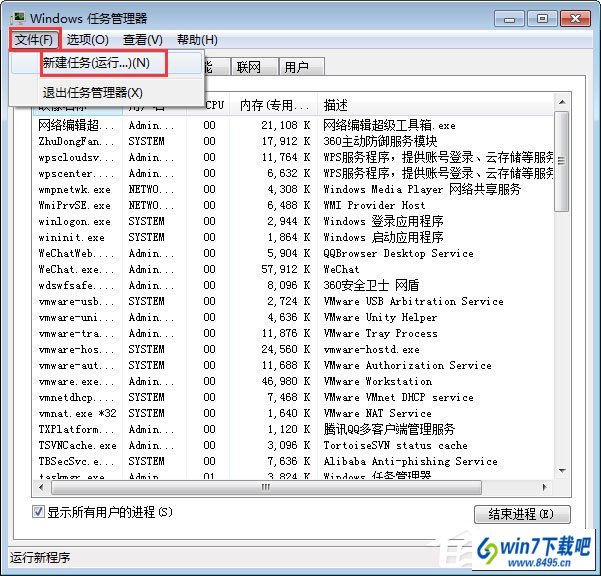Click Task Manager title bar icon
Screen dimensions: 601x576
pos(18,18)
